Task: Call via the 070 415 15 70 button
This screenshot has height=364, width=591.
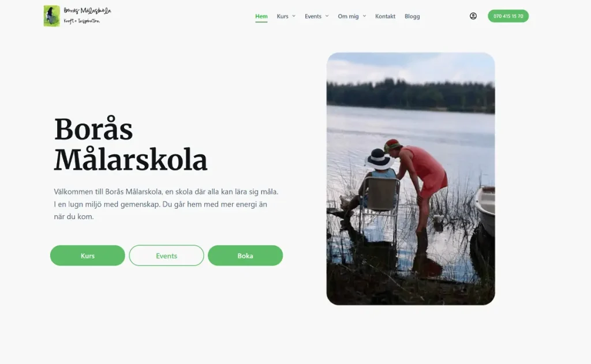Action: click(508, 16)
